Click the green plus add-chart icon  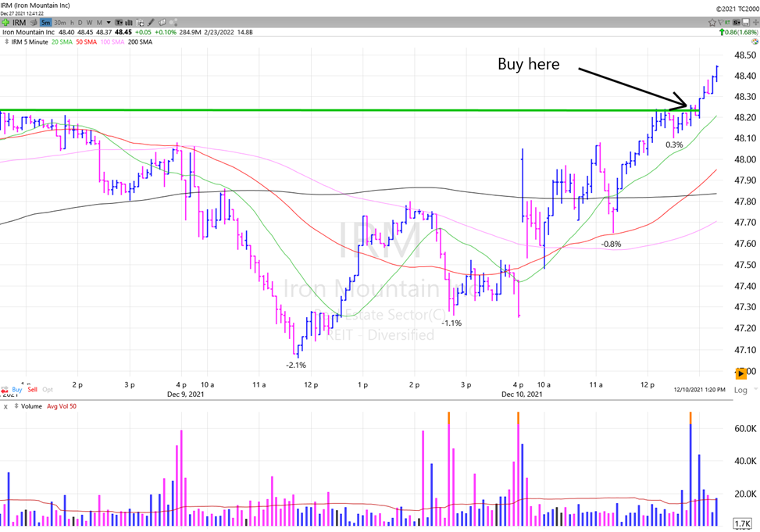(x=5, y=23)
